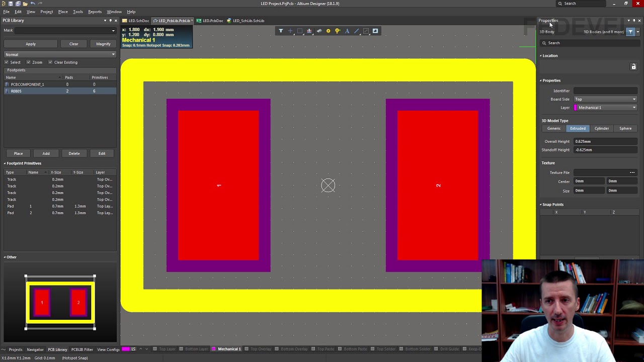The height and width of the screenshot is (362, 644).
Task: Toggle the Location lock icon
Action: (x=633, y=67)
